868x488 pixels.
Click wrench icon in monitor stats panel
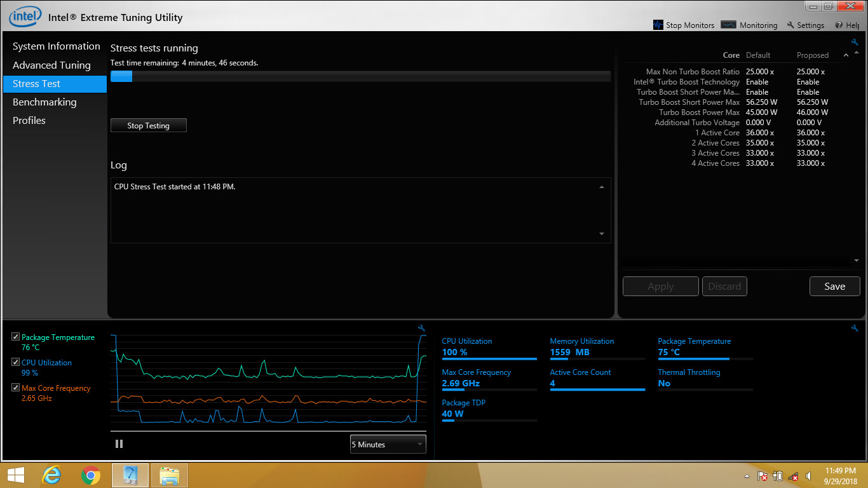(x=855, y=328)
